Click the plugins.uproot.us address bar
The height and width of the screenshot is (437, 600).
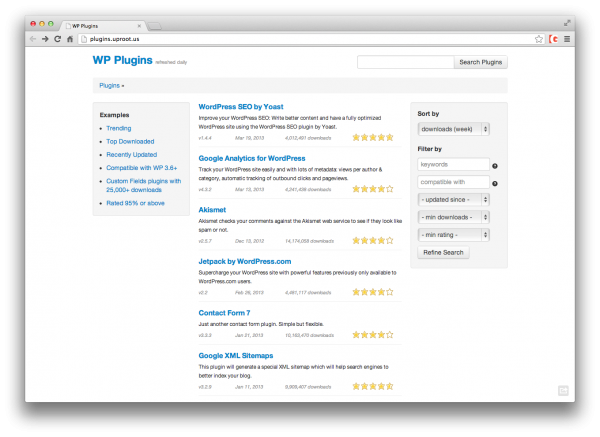(x=306, y=39)
